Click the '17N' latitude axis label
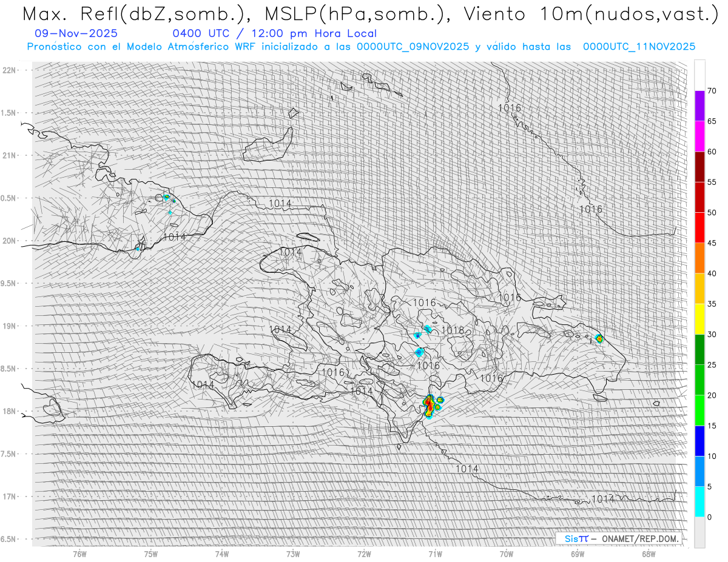Screen dimensions: 728x562 pos(8,497)
